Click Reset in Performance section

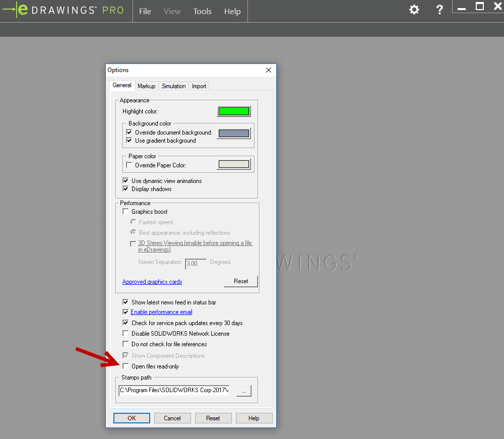coord(241,281)
